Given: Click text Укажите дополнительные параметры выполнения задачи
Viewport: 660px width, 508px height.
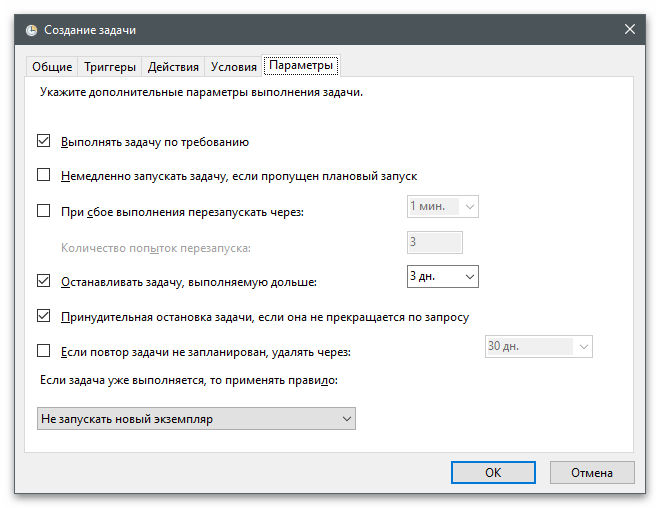Looking at the screenshot, I should pyautogui.click(x=201, y=92).
